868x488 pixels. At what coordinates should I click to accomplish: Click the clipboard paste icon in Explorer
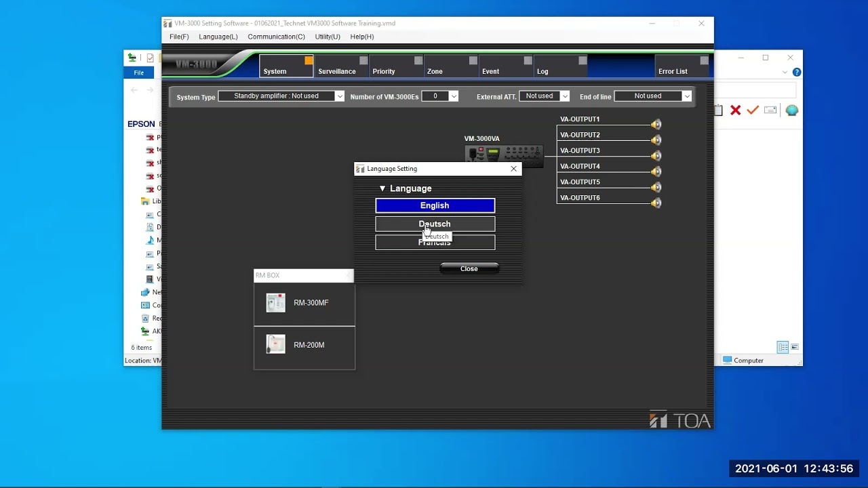point(719,110)
